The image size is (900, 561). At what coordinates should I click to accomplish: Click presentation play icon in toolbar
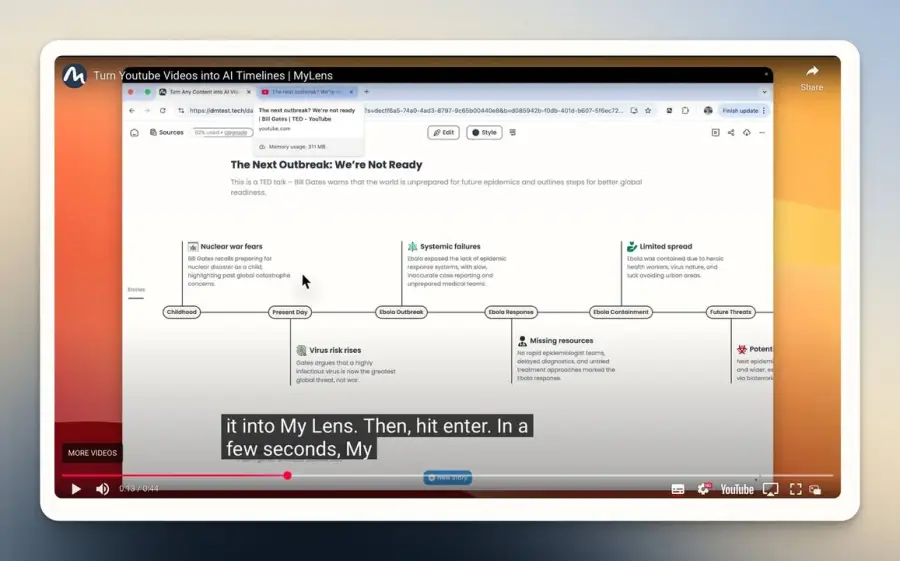715,133
